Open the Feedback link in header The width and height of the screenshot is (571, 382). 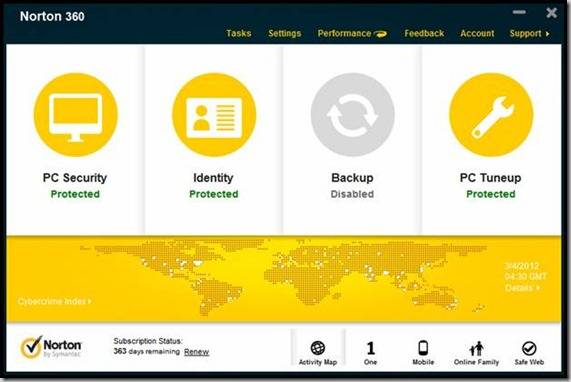point(424,34)
